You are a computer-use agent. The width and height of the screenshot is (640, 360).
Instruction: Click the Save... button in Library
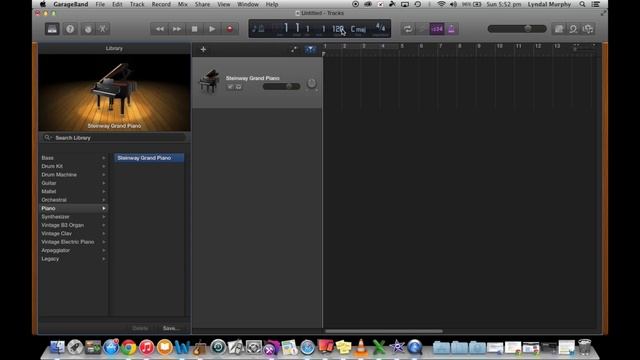coord(171,328)
